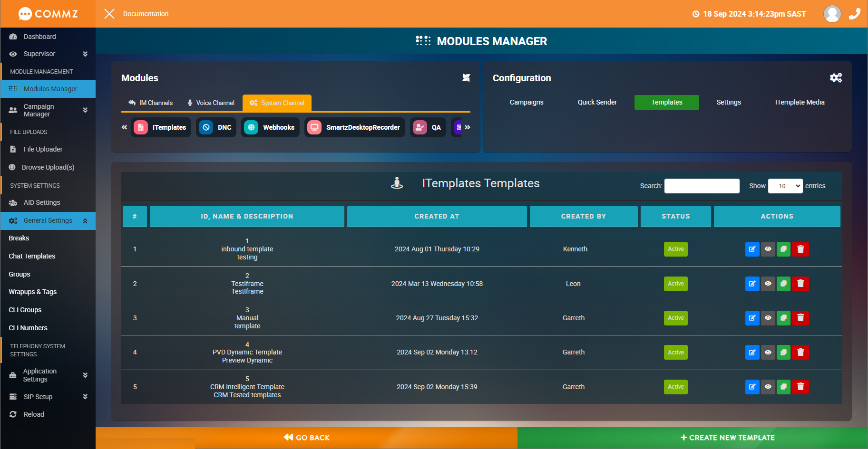Delete the Manual template using trash icon
Screen dimensions: 868x449
(x=800, y=318)
